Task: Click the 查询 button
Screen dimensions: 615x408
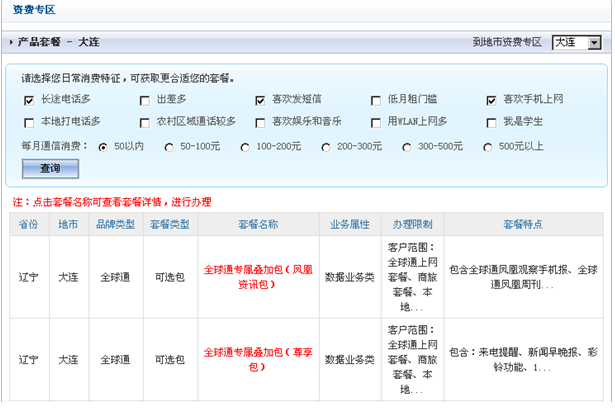Action: tap(50, 169)
